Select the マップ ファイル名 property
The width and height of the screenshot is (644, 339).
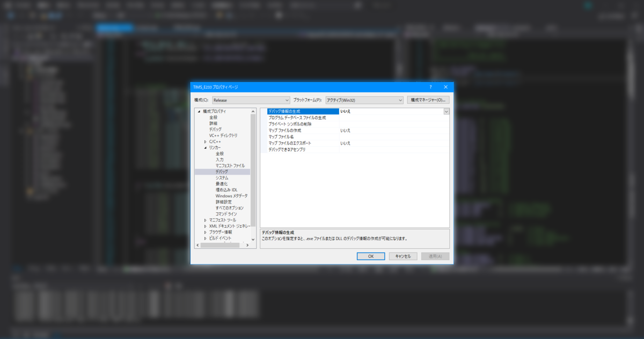(281, 136)
